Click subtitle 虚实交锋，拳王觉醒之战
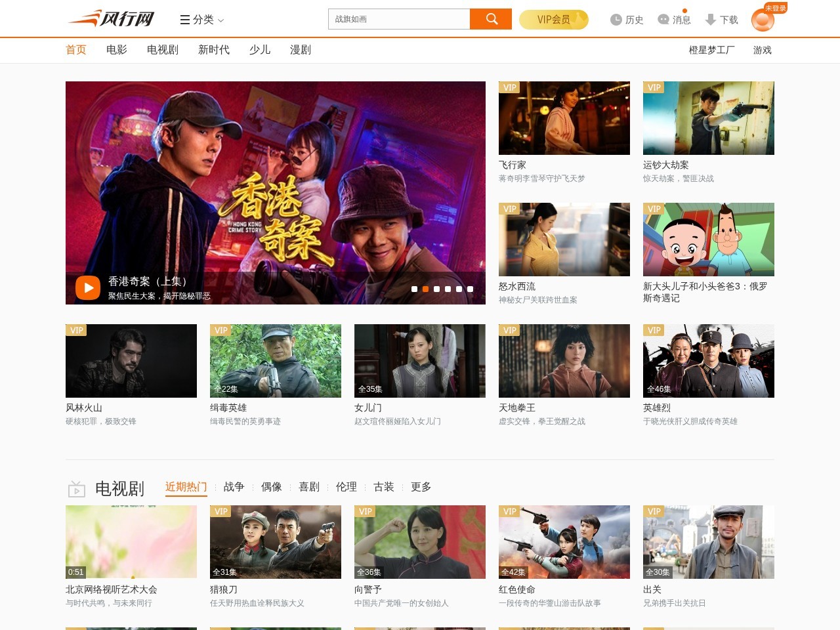Screen dimensions: 840x630 [542, 421]
